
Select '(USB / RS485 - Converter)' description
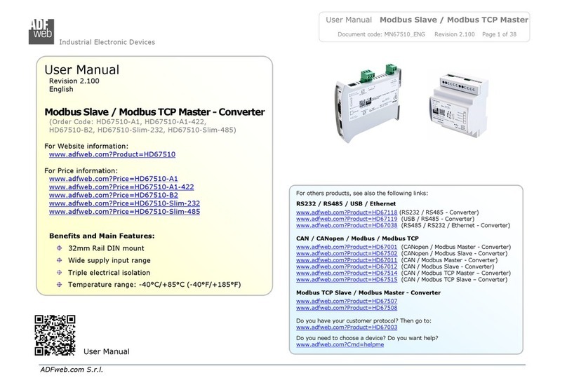click(438, 219)
